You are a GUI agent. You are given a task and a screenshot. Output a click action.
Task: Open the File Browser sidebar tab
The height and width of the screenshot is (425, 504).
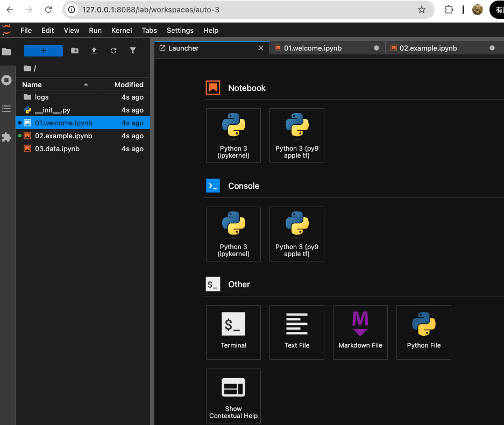click(x=6, y=52)
